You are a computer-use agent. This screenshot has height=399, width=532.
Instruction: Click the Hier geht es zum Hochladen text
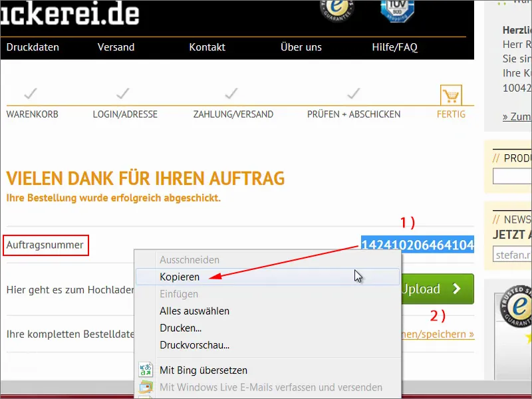70,290
